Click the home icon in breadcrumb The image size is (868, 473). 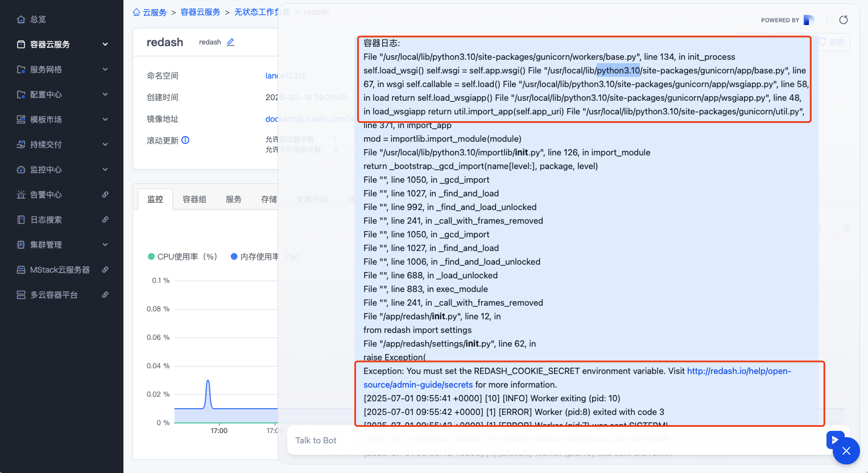click(x=137, y=12)
